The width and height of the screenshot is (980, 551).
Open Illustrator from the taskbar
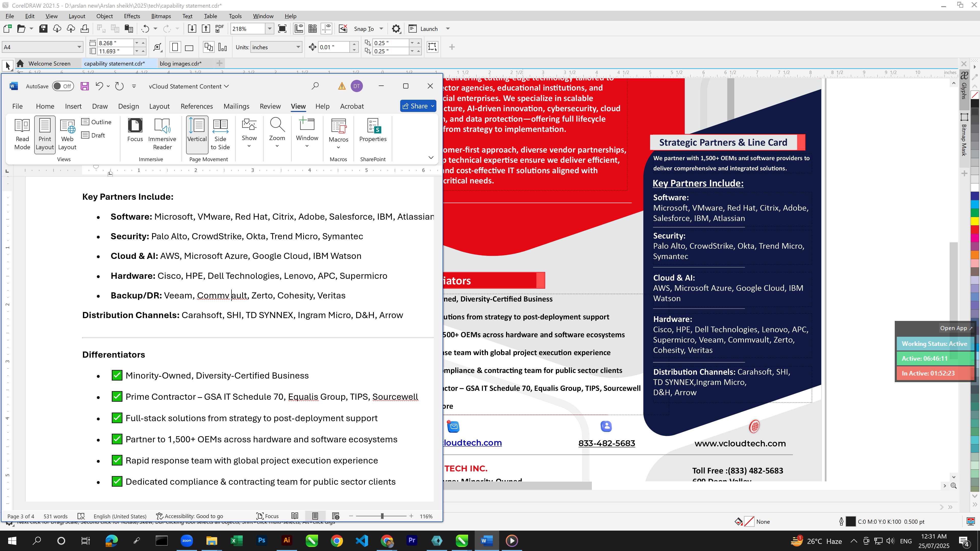pos(286,540)
